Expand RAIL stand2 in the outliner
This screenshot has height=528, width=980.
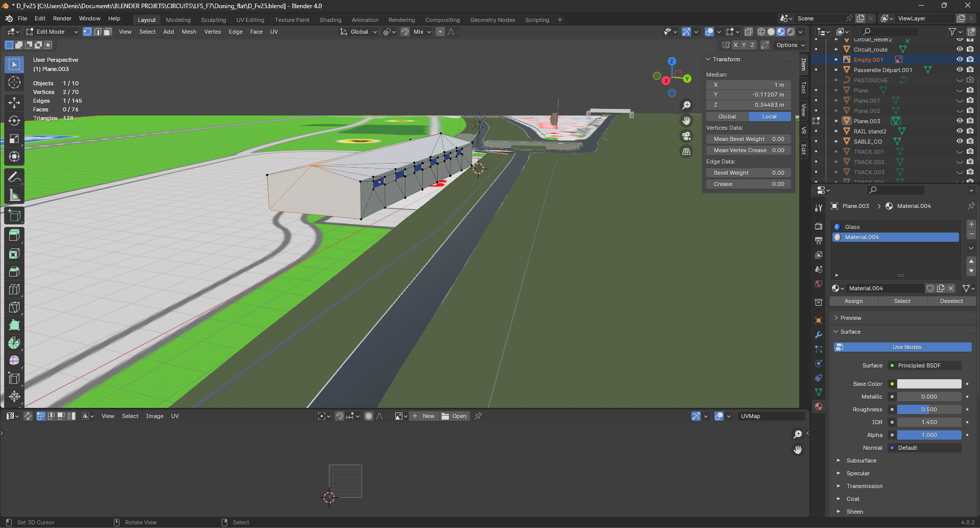click(x=836, y=131)
